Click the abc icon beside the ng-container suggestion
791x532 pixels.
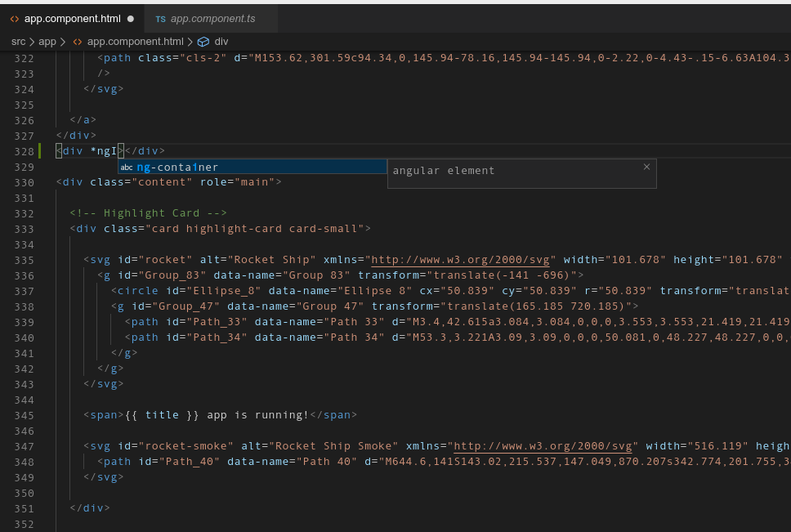[x=126, y=167]
